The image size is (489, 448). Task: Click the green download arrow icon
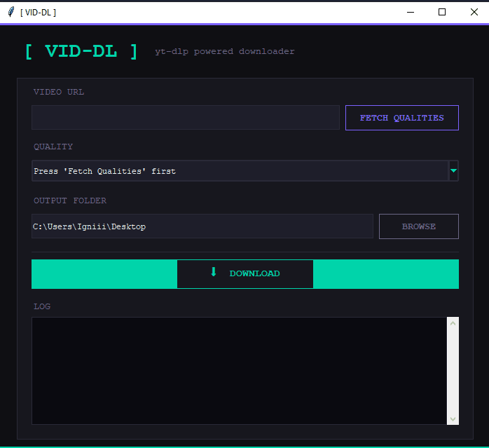(214, 272)
